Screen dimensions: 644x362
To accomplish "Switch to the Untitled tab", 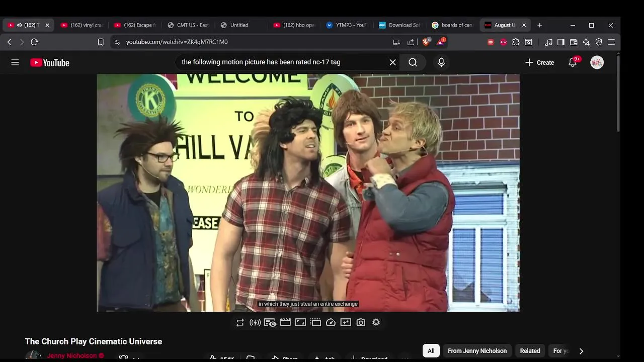I will click(x=241, y=25).
